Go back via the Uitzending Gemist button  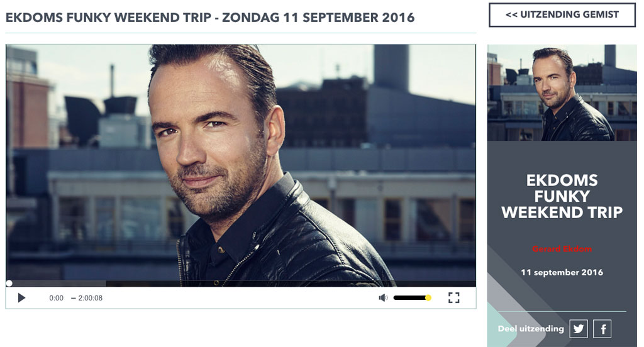[562, 15]
